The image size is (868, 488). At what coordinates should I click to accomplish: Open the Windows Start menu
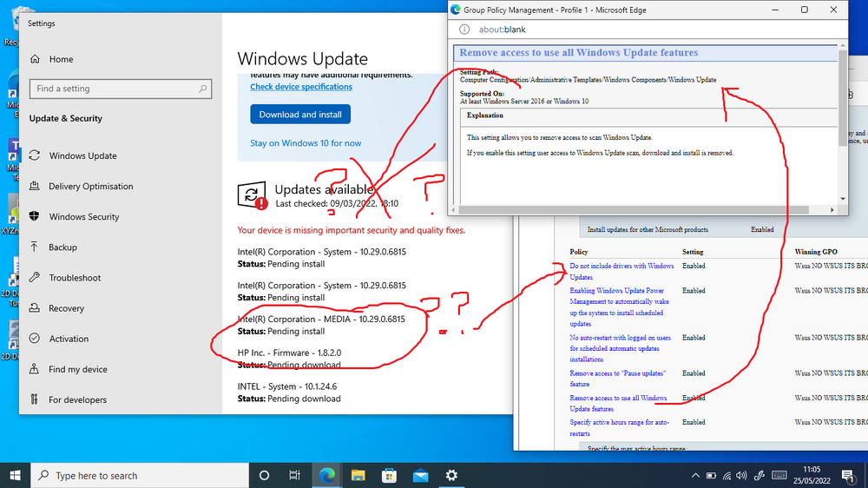click(15, 475)
